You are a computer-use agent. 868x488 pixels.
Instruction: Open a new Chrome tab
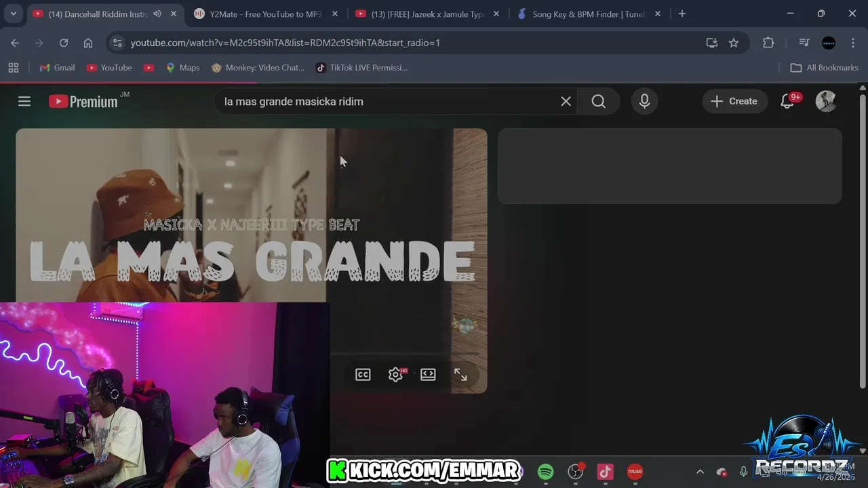tap(682, 14)
